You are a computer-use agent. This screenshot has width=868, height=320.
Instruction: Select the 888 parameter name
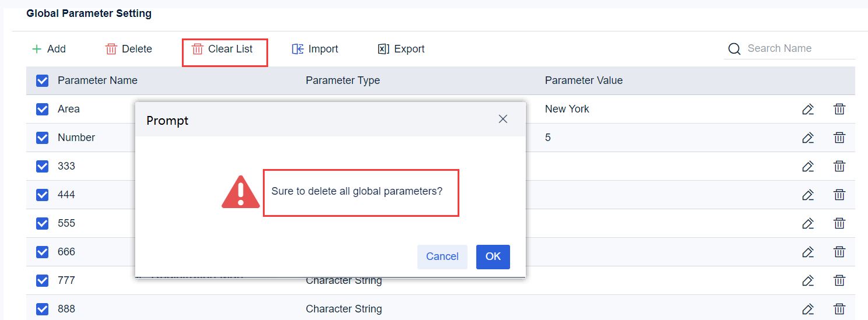coord(66,309)
